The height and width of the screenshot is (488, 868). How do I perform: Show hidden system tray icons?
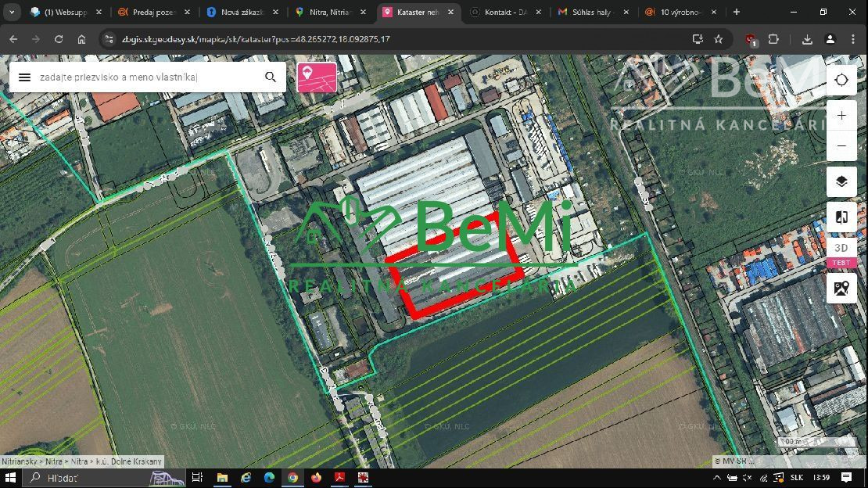tap(717, 478)
